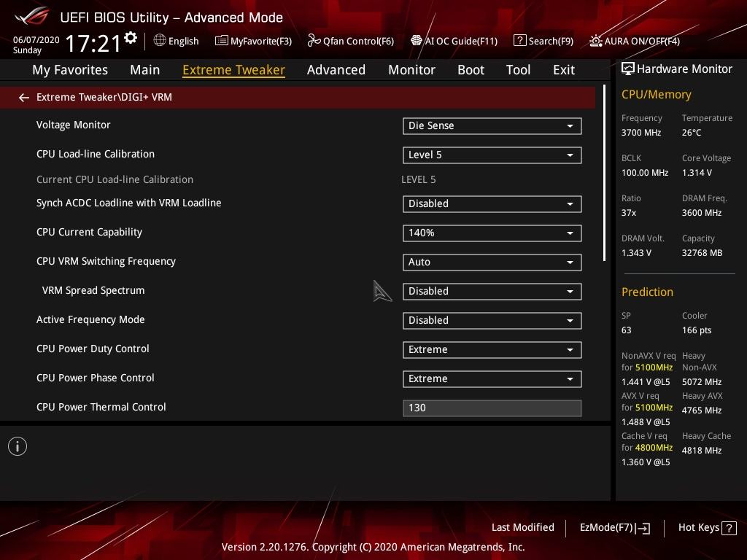Select CPU Load-line Calibration label
Image resolution: width=747 pixels, height=560 pixels.
coord(96,154)
